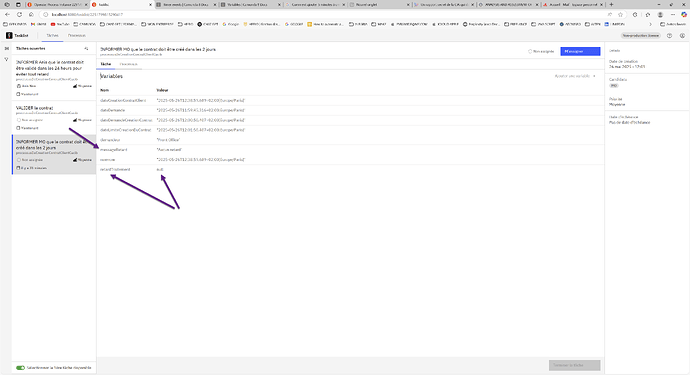Open the task filter funnel icon
Screen dimensions: 690x375
tap(6, 59)
